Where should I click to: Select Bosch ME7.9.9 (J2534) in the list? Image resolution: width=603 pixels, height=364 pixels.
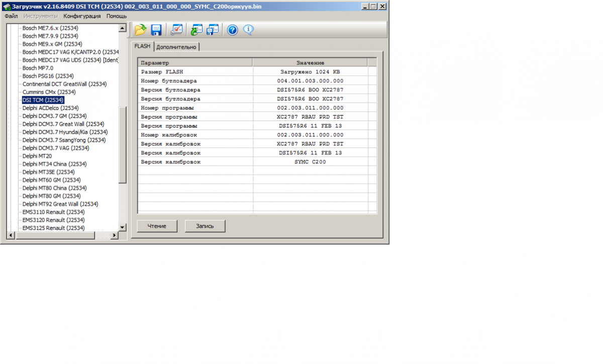pos(50,36)
